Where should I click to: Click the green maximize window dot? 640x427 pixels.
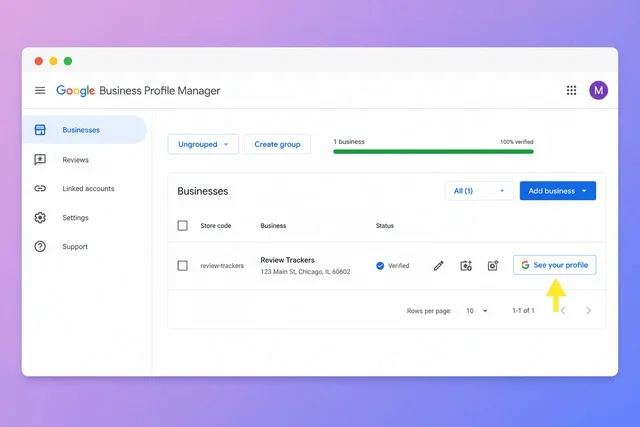[x=68, y=61]
